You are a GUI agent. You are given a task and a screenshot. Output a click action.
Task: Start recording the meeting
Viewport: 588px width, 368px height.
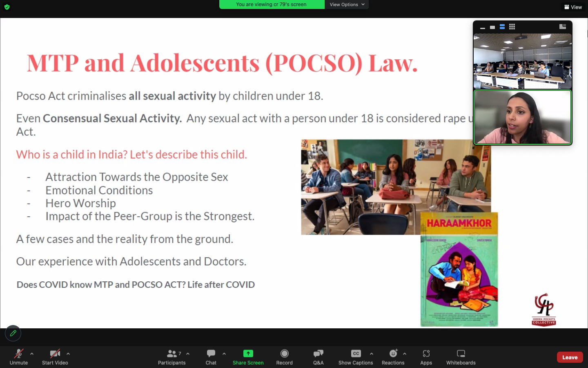pos(284,357)
